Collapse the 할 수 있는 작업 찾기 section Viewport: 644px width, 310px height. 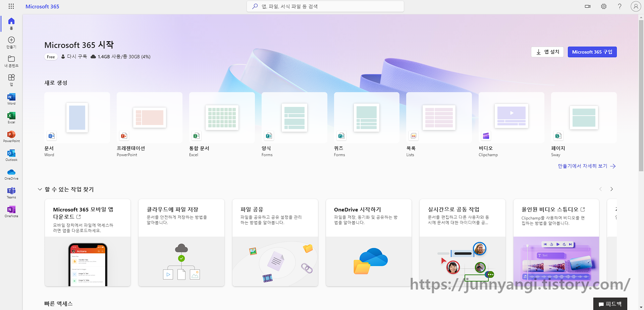pos(40,189)
